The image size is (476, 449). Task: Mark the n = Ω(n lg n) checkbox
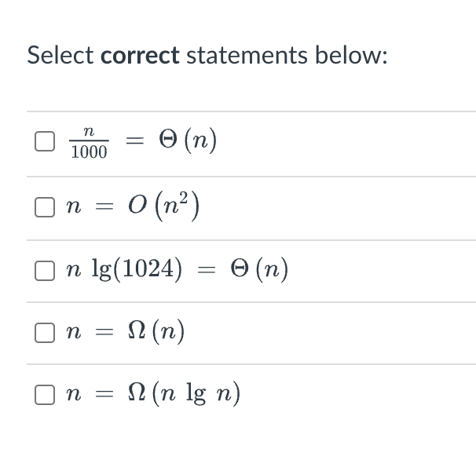pyautogui.click(x=44, y=394)
